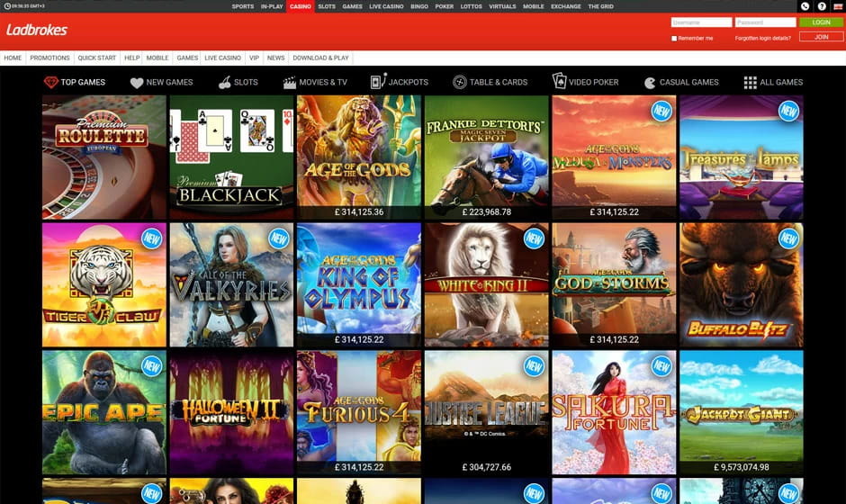Open Premium Blackjack game
The image size is (846, 504).
pos(231,157)
